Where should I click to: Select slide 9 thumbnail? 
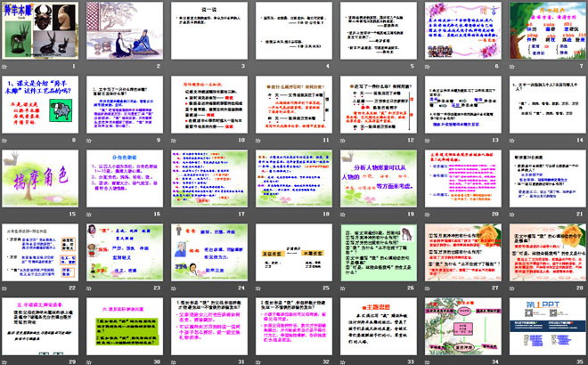tap(125, 104)
